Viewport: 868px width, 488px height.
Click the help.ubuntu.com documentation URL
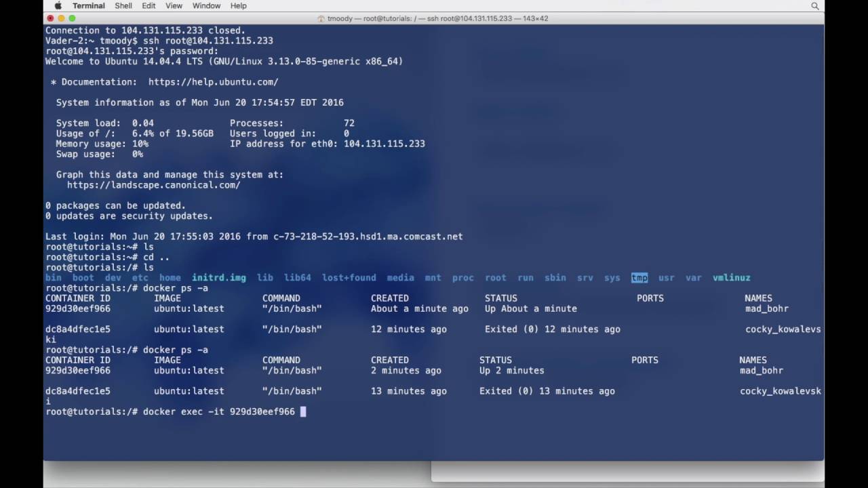(x=214, y=82)
